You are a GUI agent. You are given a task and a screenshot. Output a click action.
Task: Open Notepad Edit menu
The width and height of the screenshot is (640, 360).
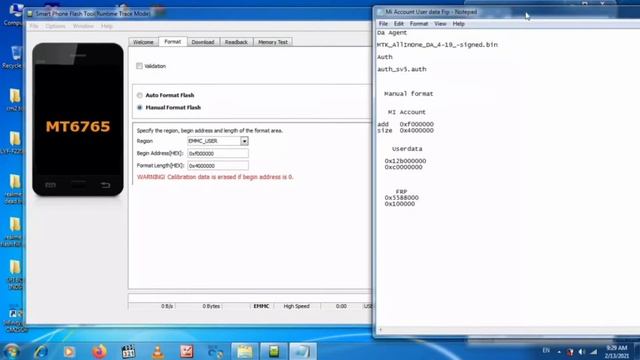(x=399, y=24)
